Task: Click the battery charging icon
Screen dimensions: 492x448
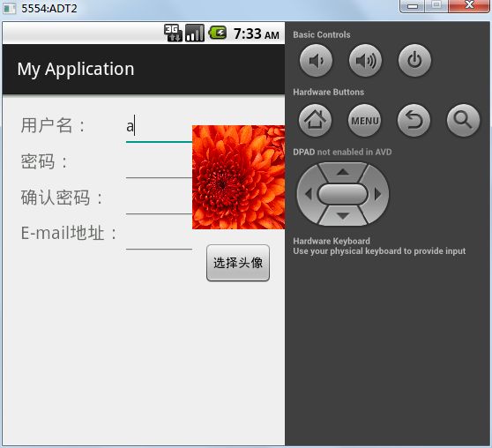Action: click(x=218, y=33)
